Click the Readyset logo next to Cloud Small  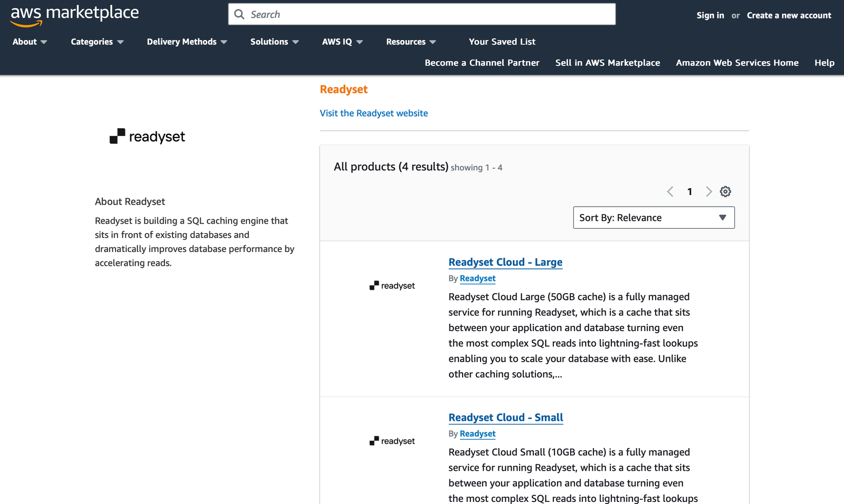pyautogui.click(x=392, y=441)
